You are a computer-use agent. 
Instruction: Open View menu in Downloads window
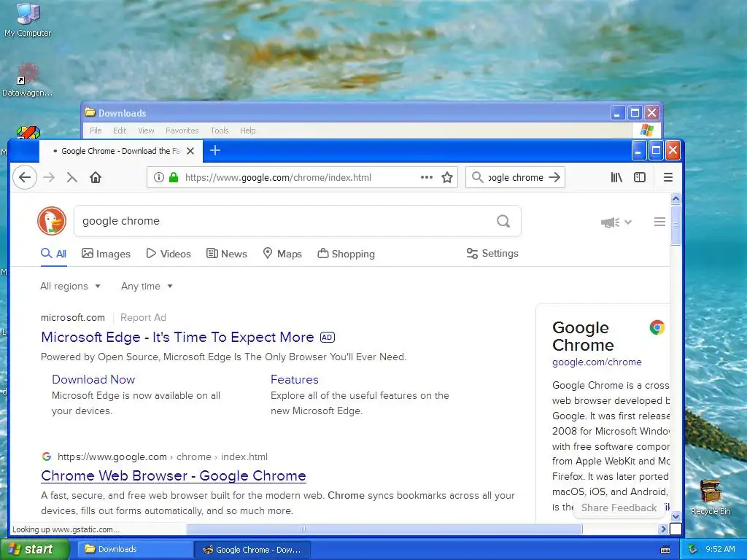(x=146, y=131)
